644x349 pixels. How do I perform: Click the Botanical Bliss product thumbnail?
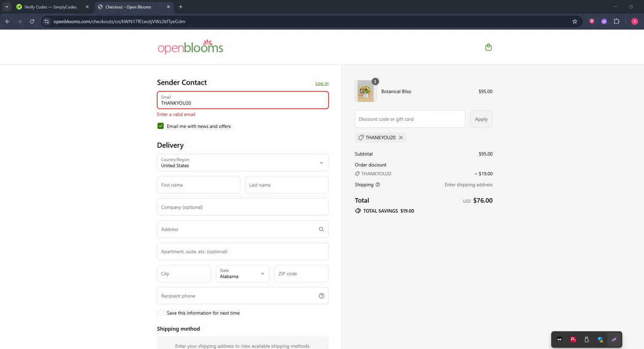(x=366, y=91)
